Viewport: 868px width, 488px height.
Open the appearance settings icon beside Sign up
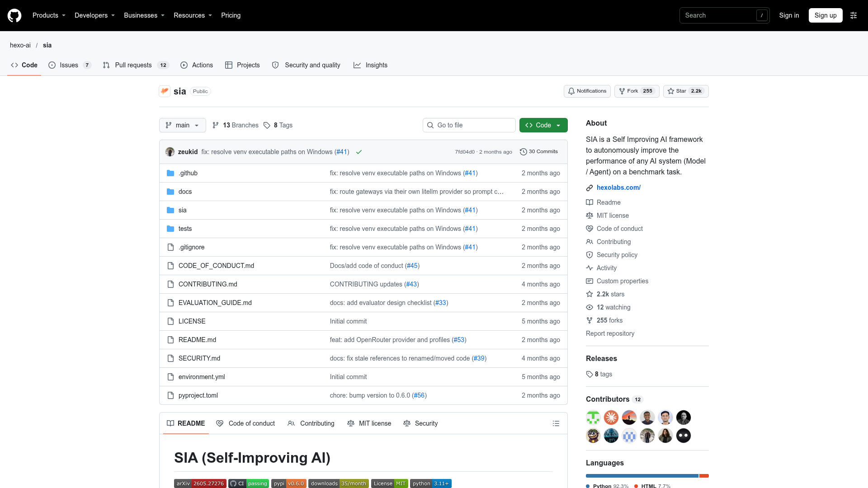pos(854,15)
